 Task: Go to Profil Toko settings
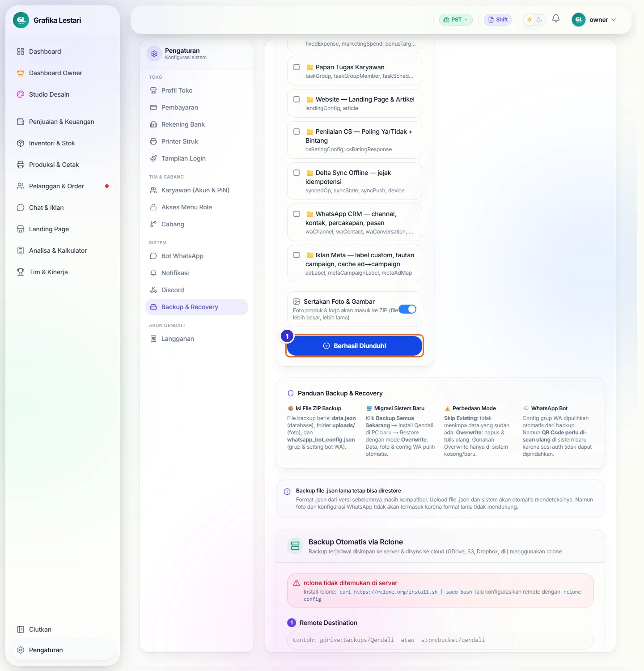(x=197, y=90)
